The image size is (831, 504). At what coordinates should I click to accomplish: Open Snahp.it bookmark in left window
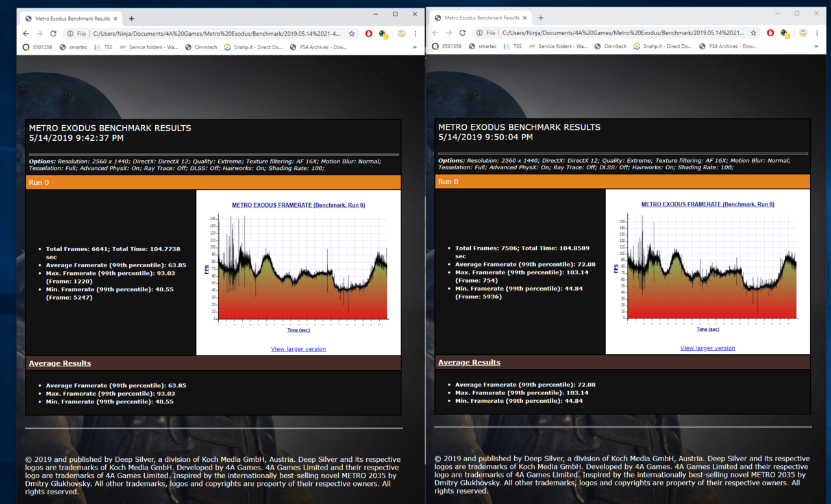pyautogui.click(x=254, y=47)
